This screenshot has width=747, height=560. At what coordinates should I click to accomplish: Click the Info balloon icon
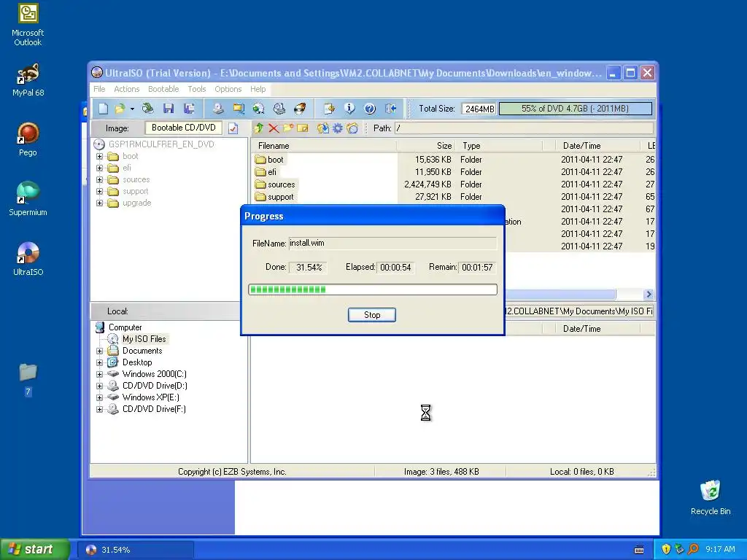pos(349,109)
